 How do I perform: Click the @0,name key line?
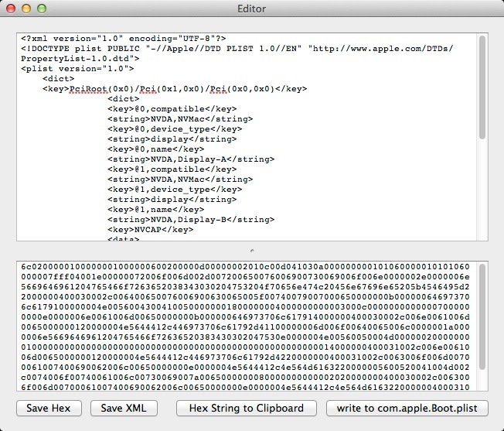coord(155,149)
